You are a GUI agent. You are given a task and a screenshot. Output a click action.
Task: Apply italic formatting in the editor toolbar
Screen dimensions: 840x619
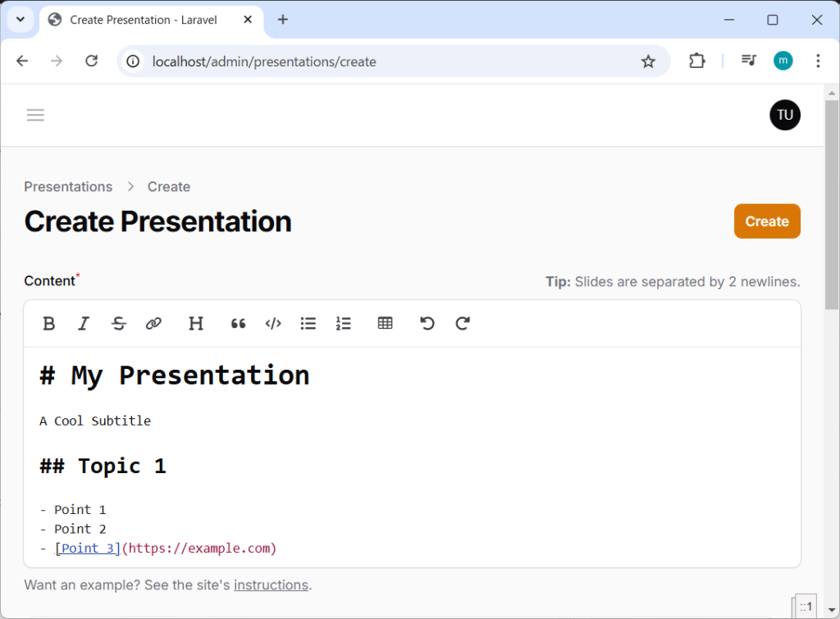coord(83,324)
